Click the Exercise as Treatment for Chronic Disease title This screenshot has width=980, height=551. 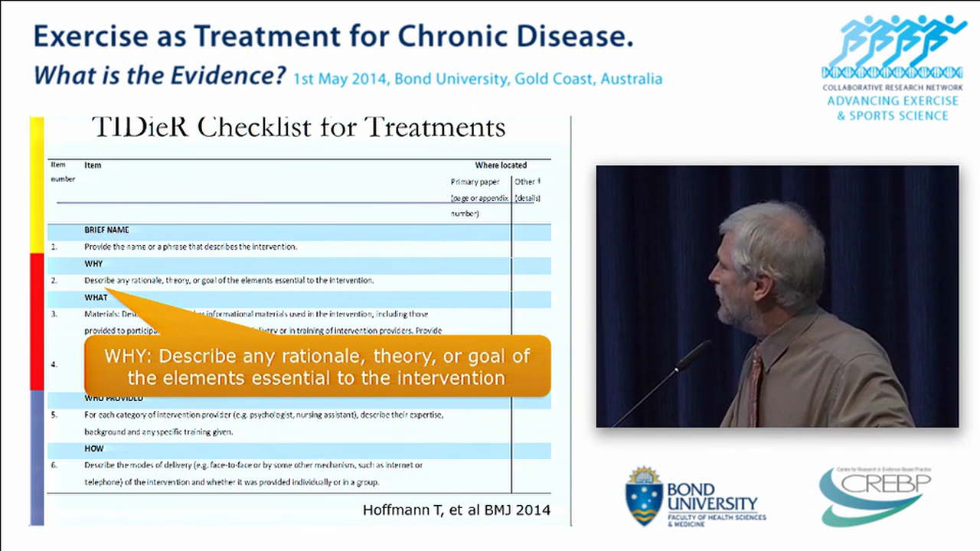pos(332,35)
